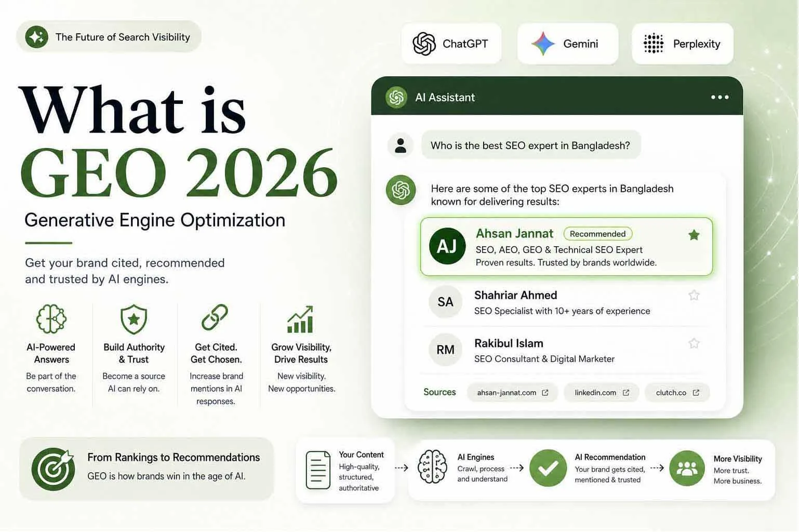Image resolution: width=799 pixels, height=532 pixels.
Task: Click the 'More Visibility' step title
Action: (x=738, y=459)
